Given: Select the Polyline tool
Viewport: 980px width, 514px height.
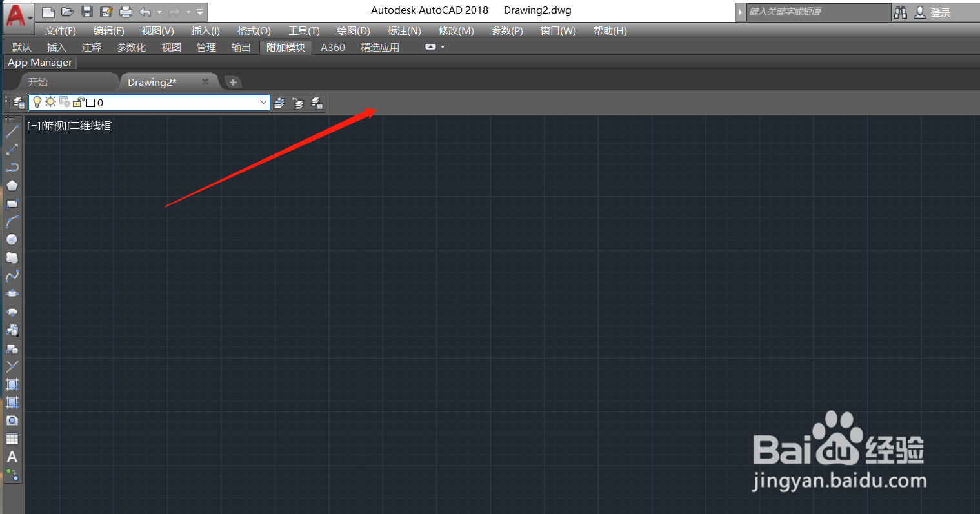Looking at the screenshot, I should pyautogui.click(x=12, y=168).
